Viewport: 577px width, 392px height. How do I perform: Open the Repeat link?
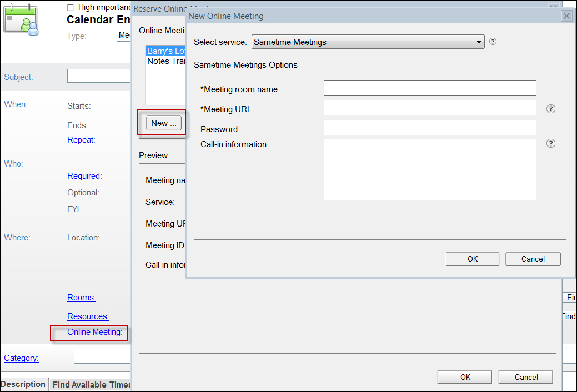(81, 140)
